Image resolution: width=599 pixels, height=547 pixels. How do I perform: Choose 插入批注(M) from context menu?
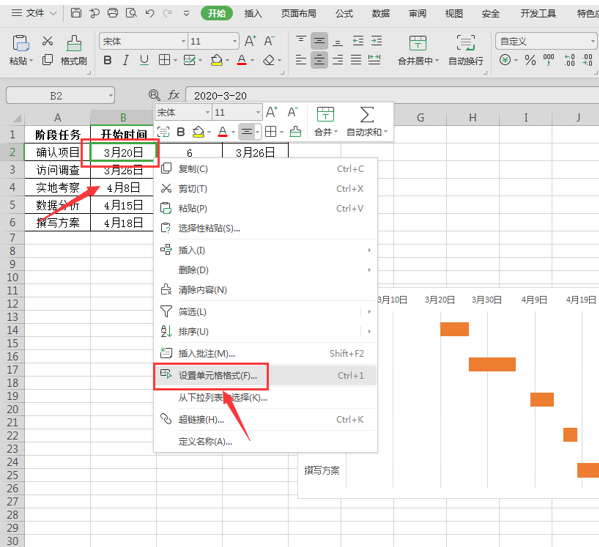coord(265,353)
